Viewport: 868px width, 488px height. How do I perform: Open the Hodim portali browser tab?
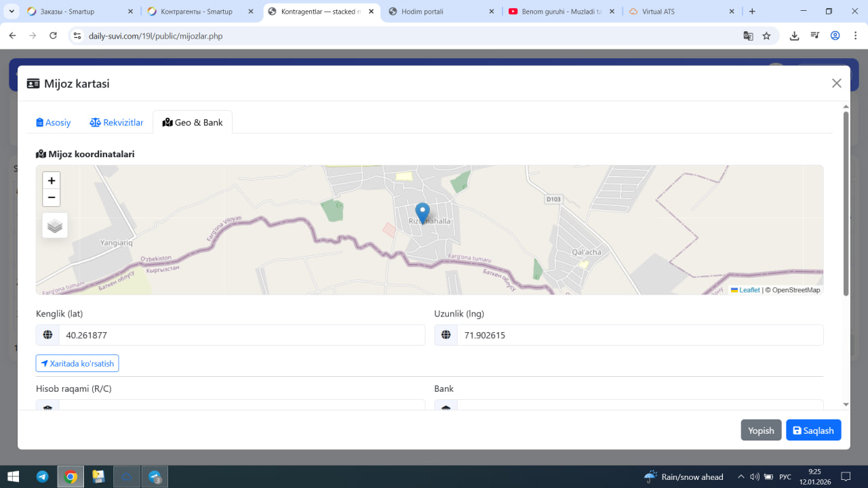[442, 12]
